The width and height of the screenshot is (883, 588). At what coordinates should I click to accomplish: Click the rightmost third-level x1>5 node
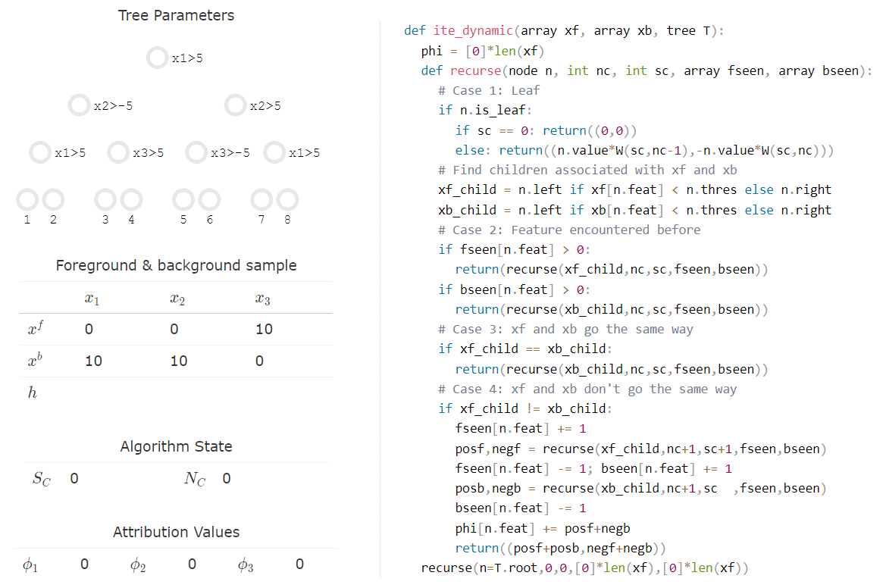pyautogui.click(x=274, y=152)
